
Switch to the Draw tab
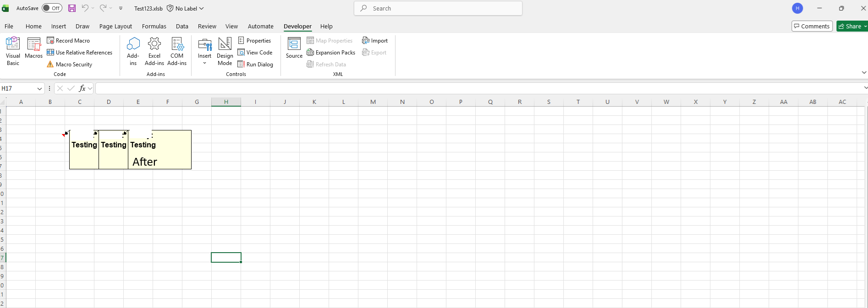pos(82,26)
